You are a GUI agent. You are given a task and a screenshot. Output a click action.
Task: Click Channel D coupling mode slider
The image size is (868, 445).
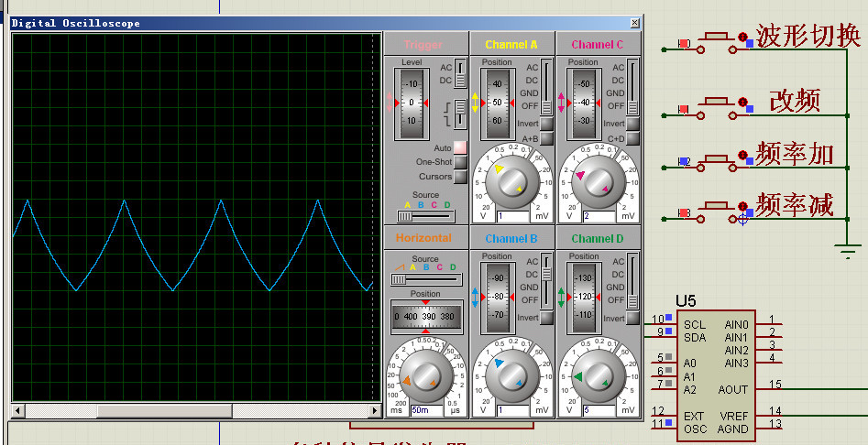click(632, 280)
